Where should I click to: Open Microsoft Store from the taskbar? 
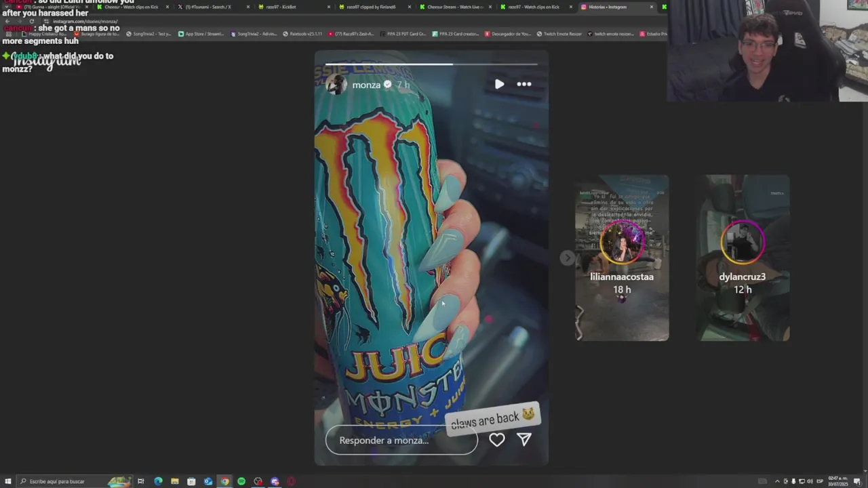pos(191,481)
